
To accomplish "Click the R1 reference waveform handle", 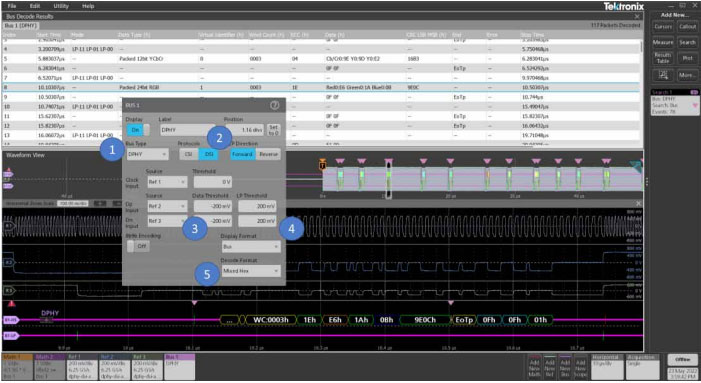I will (8, 226).
